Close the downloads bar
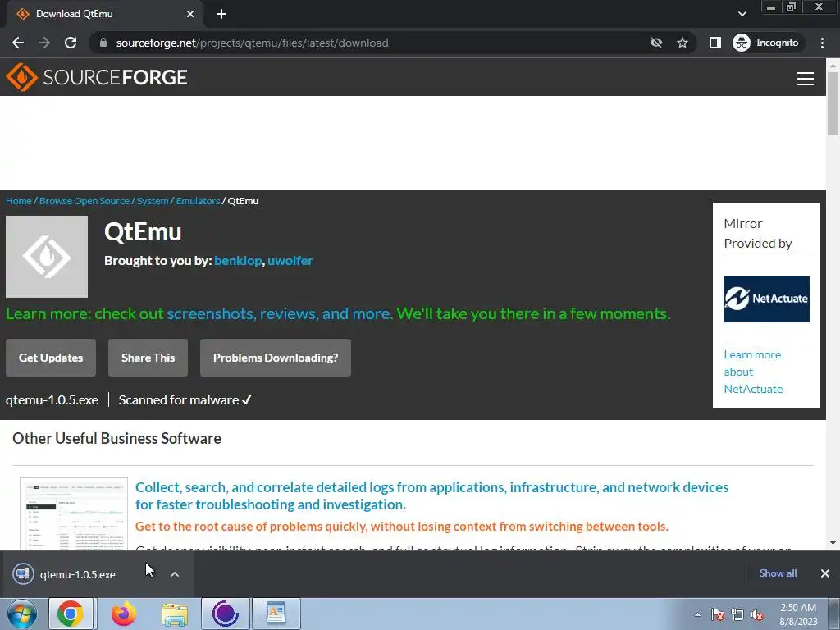 point(825,573)
